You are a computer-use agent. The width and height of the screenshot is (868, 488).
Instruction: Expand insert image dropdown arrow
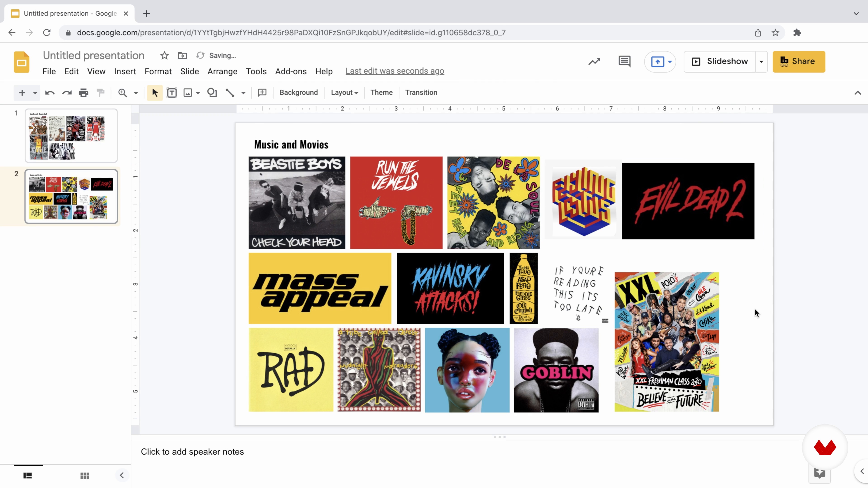tap(198, 93)
